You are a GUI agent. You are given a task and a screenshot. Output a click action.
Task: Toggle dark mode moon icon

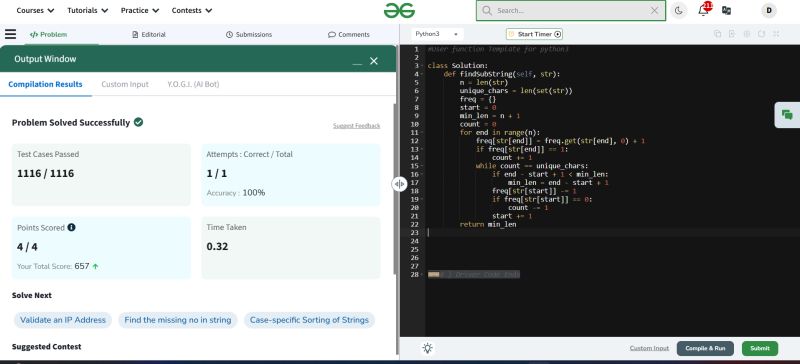679,10
